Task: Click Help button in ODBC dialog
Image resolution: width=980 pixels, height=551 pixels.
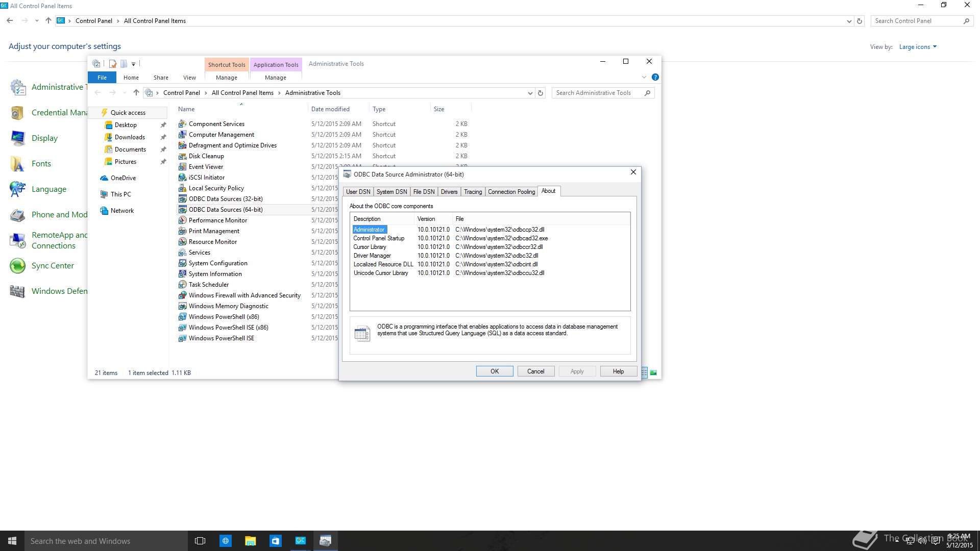Action: pos(618,371)
